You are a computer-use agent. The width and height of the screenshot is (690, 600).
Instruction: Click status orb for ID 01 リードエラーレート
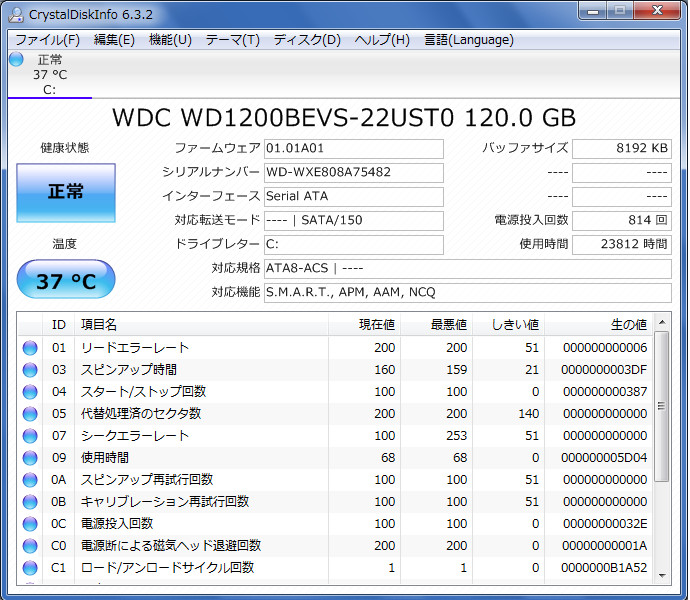30,348
